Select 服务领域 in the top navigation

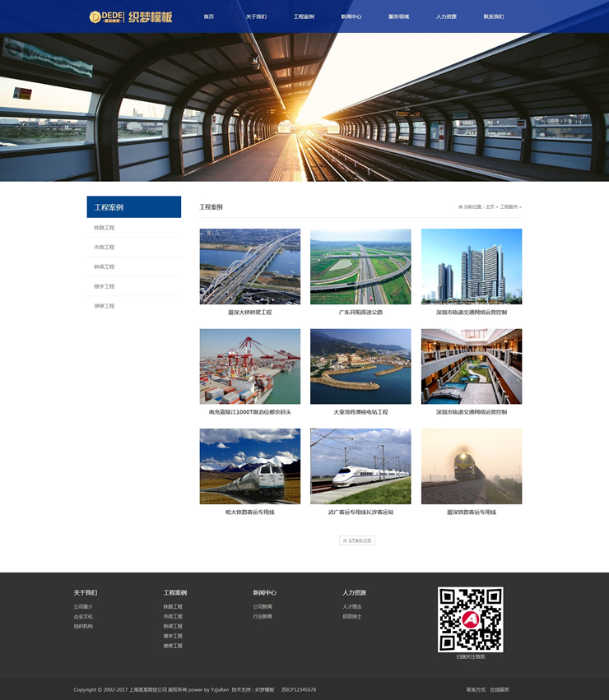(x=398, y=16)
